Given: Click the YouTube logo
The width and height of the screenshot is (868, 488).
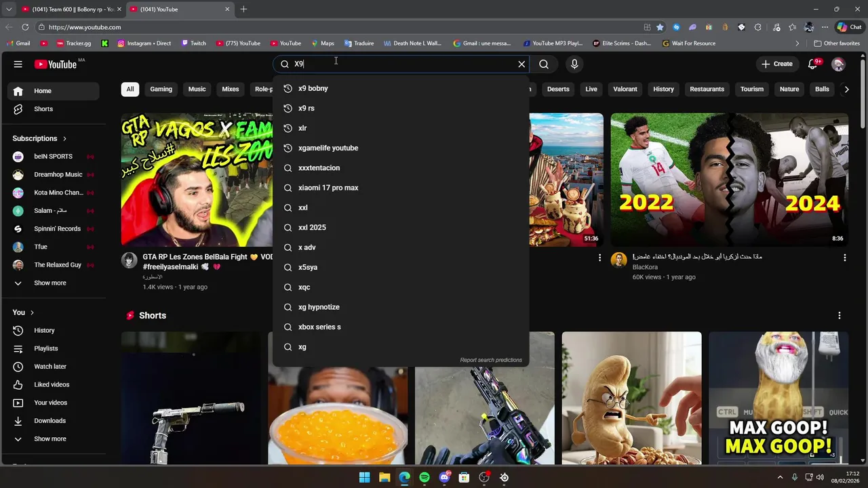Looking at the screenshot, I should click(x=57, y=64).
